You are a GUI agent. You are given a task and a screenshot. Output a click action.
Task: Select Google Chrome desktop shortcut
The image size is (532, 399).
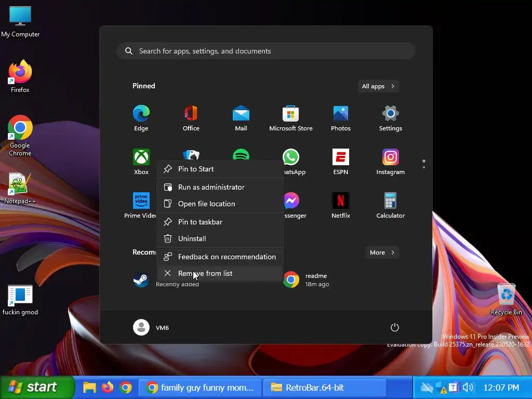tap(20, 136)
